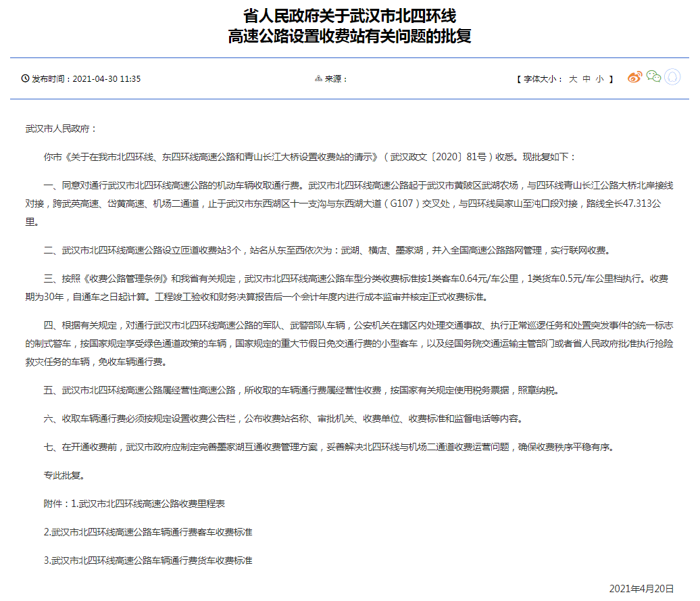This screenshot has width=700, height=601.
Task: Click the 字体大小 label
Action: [x=543, y=78]
